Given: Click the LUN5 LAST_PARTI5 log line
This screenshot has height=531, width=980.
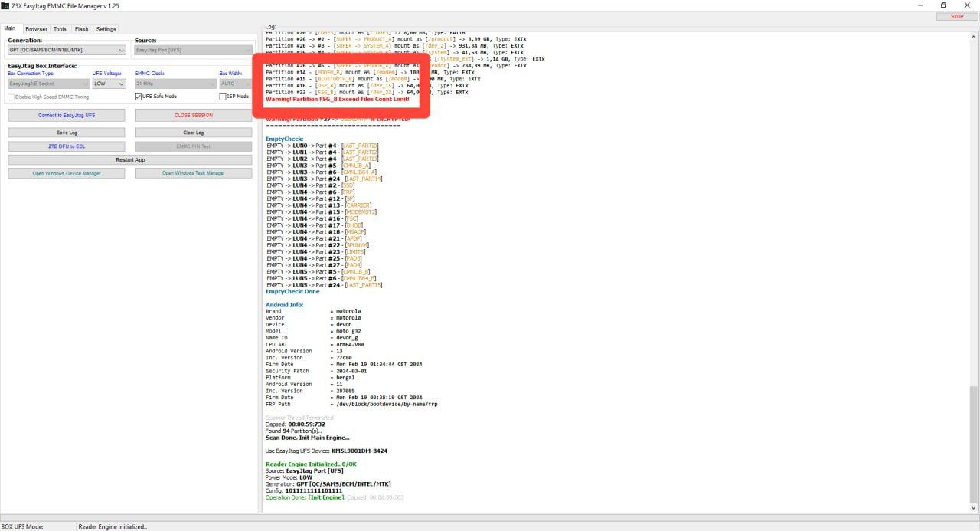Looking at the screenshot, I should pyautogui.click(x=325, y=285).
